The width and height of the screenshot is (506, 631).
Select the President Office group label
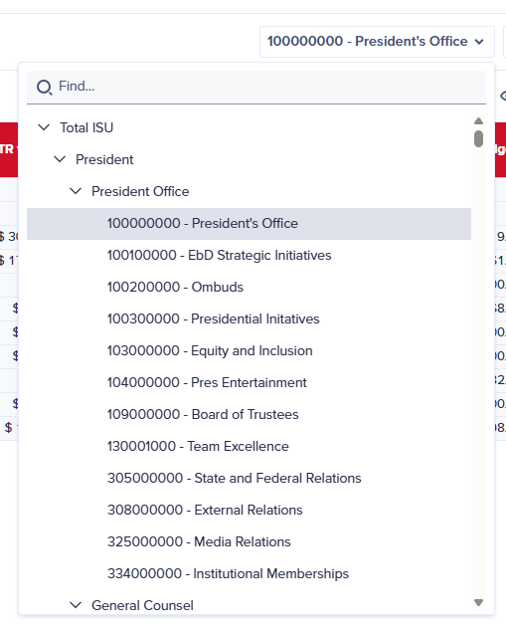[140, 191]
